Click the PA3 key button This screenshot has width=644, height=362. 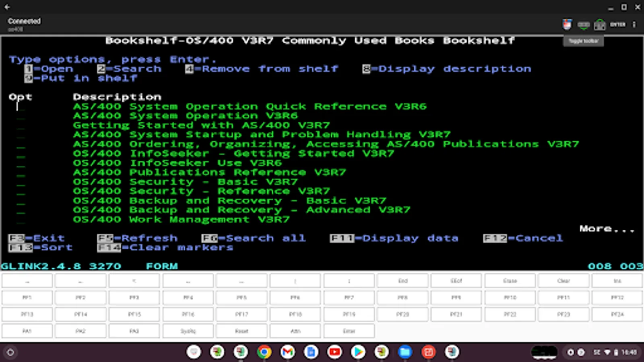[134, 331]
